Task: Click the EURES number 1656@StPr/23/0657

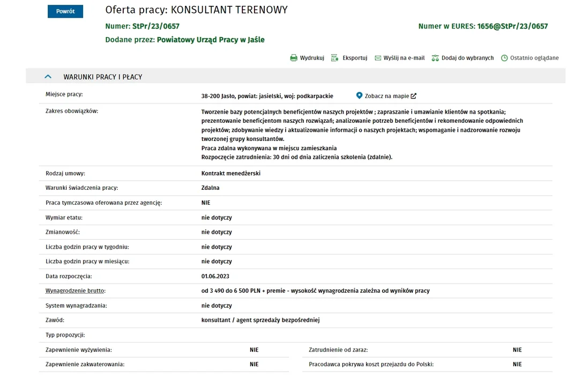Action: 512,26
